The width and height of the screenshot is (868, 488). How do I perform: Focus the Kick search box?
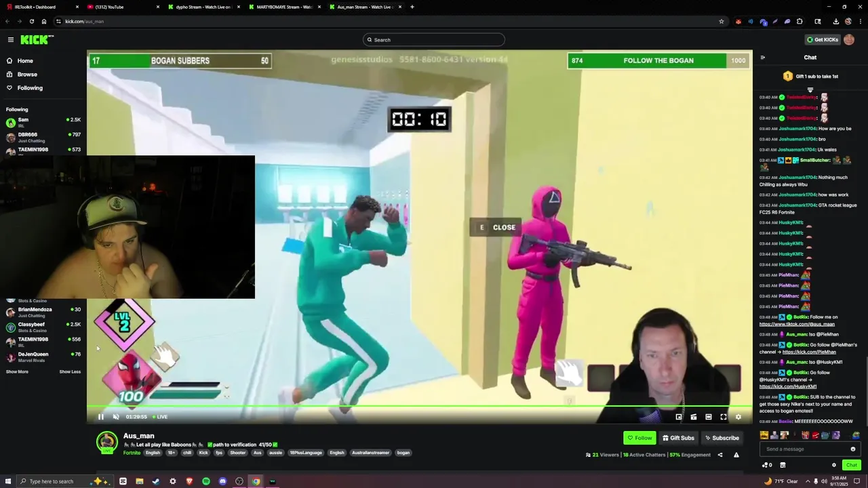(x=434, y=40)
